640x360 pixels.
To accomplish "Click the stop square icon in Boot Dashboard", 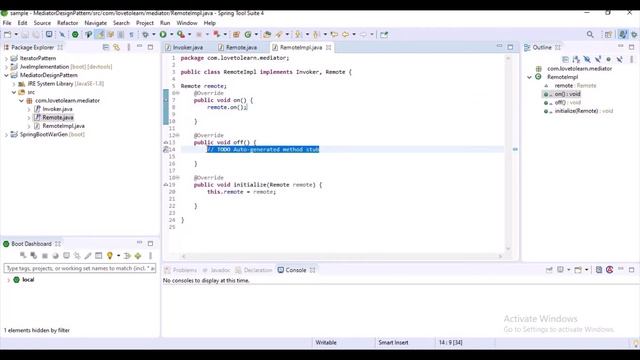I will pos(45,256).
